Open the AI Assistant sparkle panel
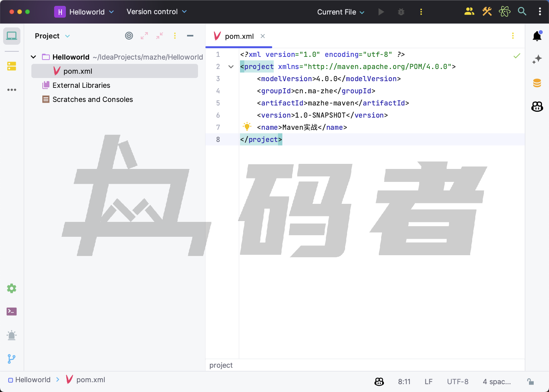549x392 pixels. pyautogui.click(x=537, y=59)
